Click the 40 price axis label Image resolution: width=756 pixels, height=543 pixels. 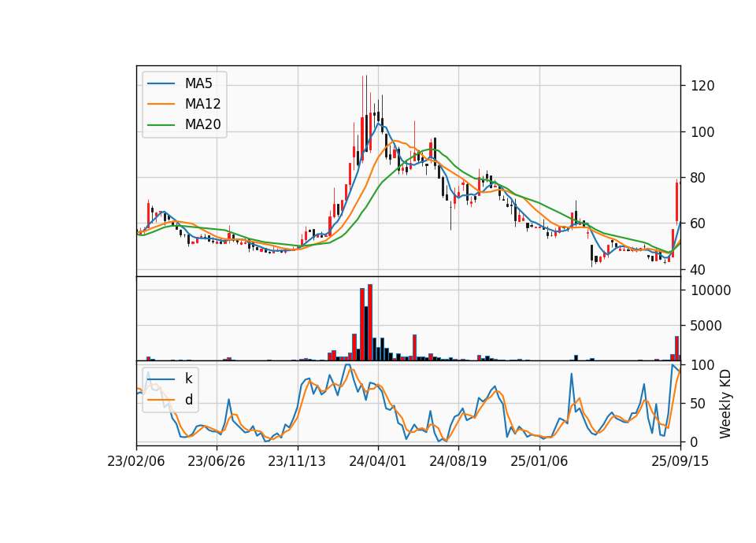[x=699, y=270]
